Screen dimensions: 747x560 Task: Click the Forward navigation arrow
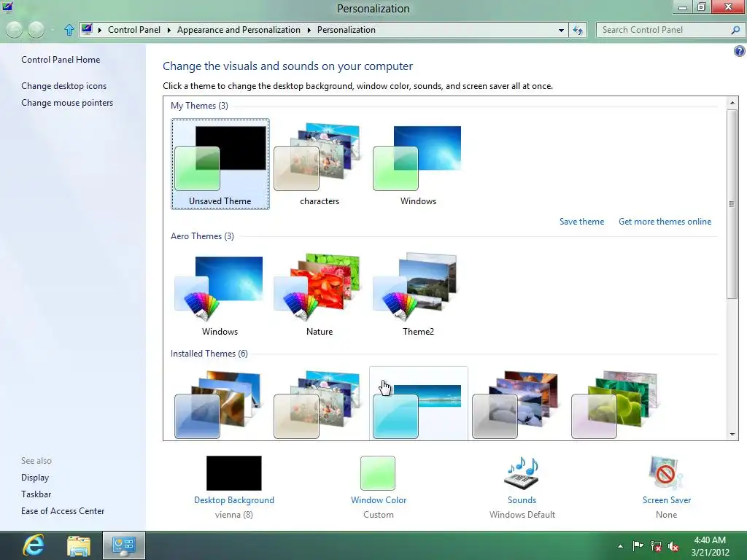pyautogui.click(x=36, y=30)
